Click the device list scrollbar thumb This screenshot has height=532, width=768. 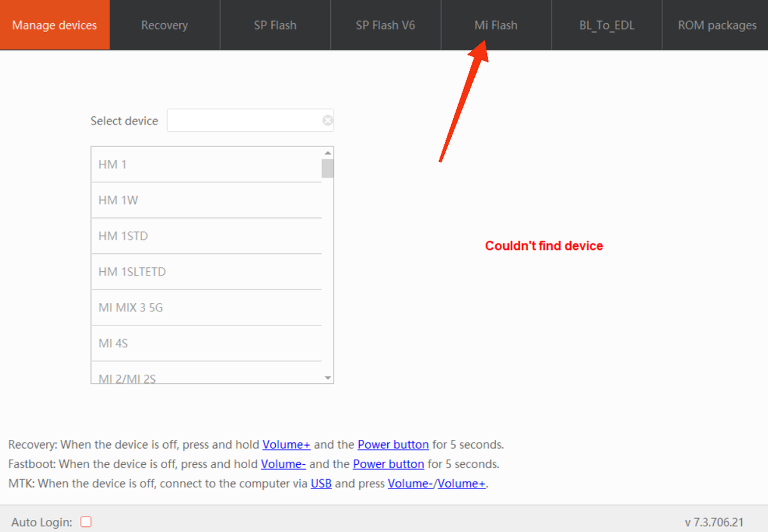(328, 168)
